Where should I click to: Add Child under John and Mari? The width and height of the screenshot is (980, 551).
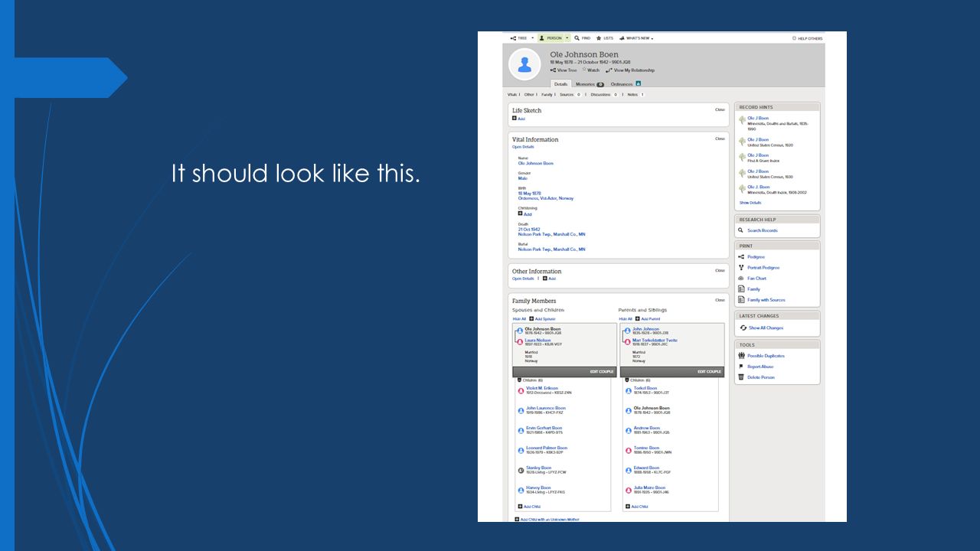click(637, 507)
